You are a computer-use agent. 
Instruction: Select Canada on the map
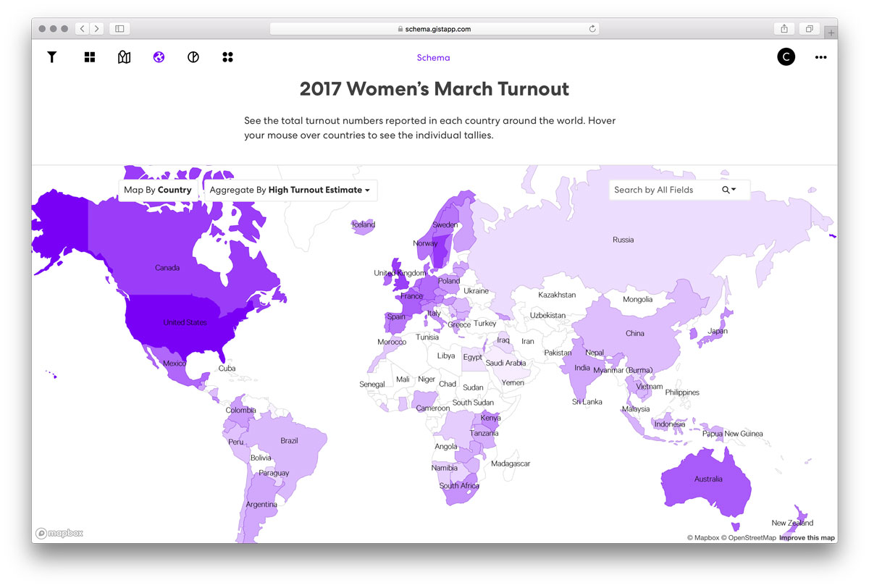click(167, 268)
